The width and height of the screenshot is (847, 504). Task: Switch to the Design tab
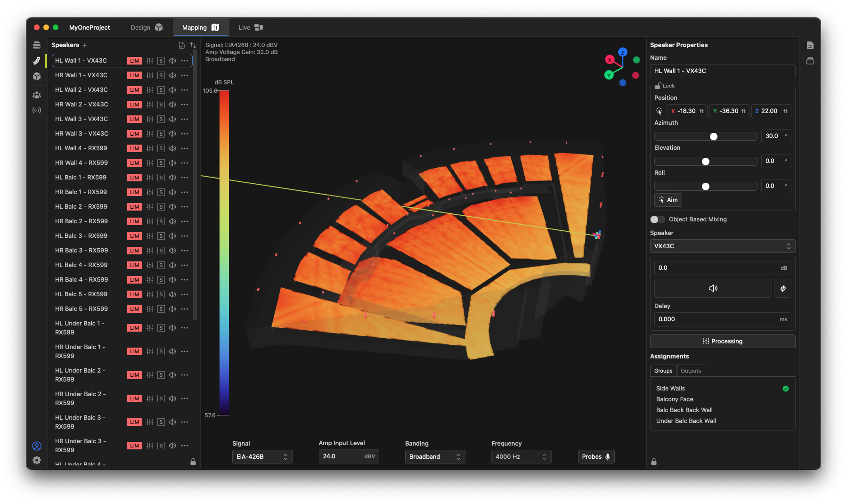(146, 28)
